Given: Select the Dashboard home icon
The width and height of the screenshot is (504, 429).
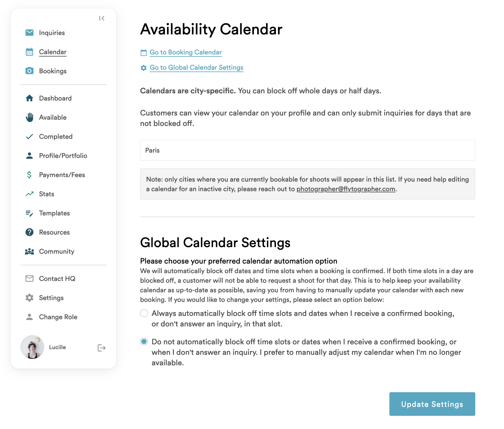Looking at the screenshot, I should coord(29,98).
